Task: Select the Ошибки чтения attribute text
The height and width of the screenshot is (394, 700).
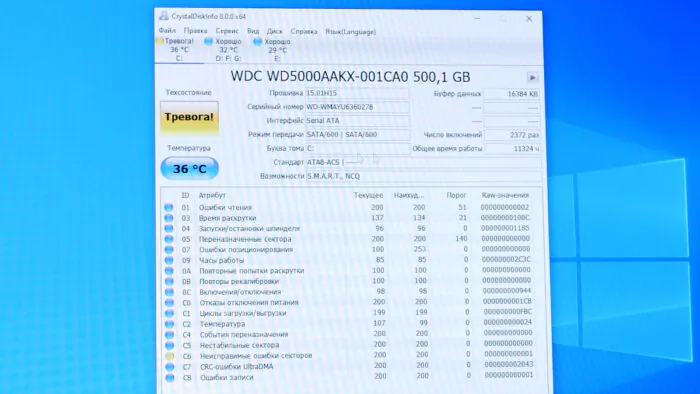Action: 225,207
